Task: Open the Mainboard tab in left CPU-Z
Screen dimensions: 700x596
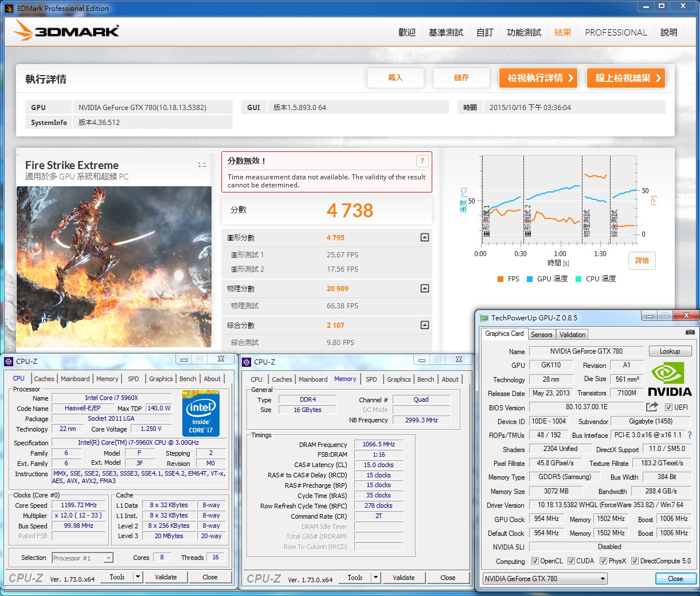Action: tap(75, 379)
